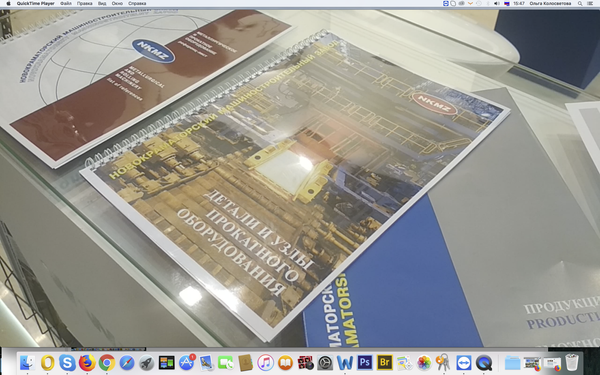Open Notification Center list icon

coord(591,3)
